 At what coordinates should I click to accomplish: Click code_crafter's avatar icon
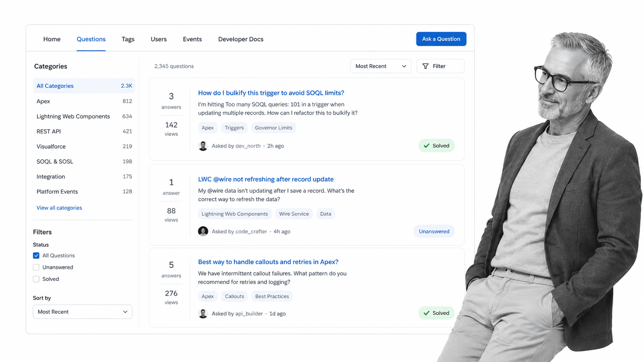point(203,231)
